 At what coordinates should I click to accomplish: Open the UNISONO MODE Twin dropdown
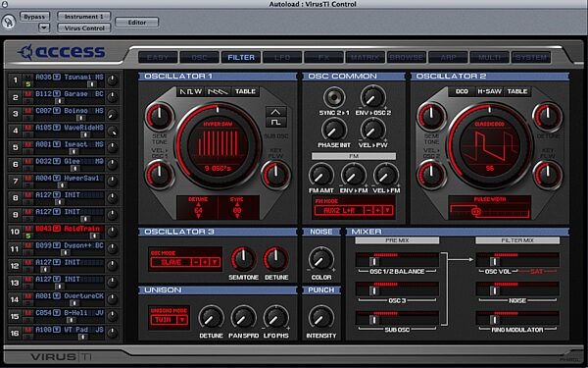[182, 320]
